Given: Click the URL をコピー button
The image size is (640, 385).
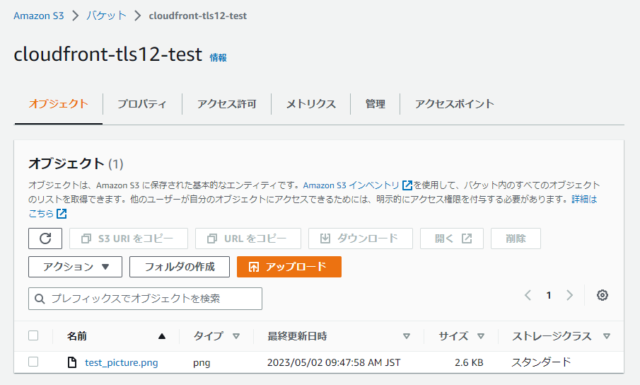Looking at the screenshot, I should tap(248, 238).
